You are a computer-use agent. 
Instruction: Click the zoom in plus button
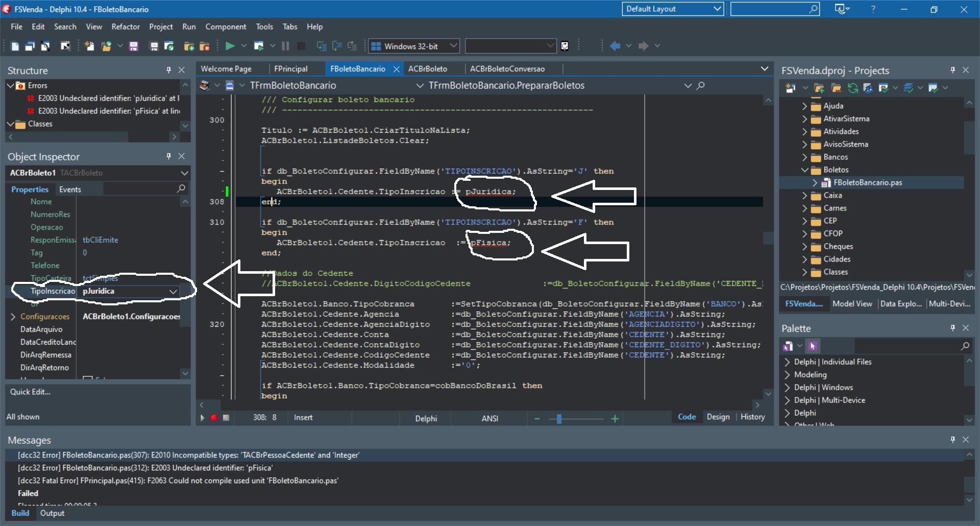615,419
